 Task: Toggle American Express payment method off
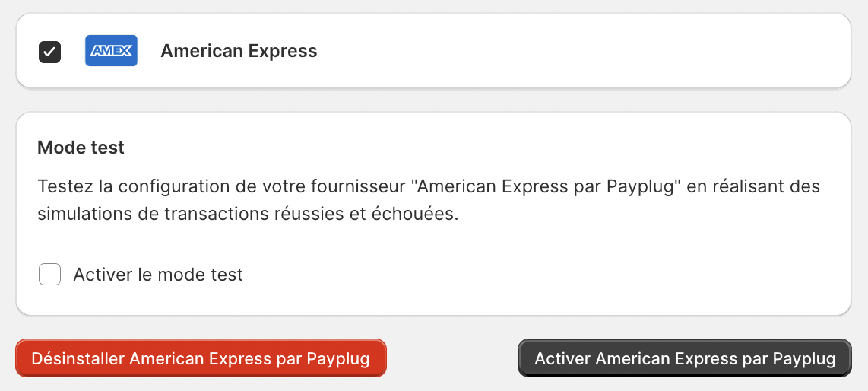pos(50,52)
